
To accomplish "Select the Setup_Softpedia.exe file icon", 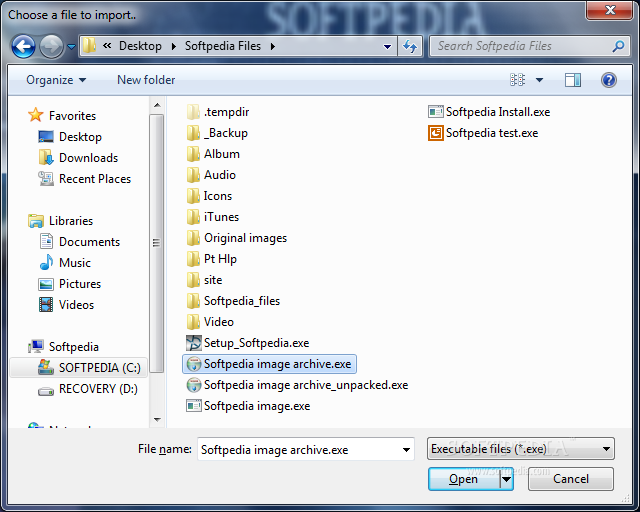I will pyautogui.click(x=194, y=343).
